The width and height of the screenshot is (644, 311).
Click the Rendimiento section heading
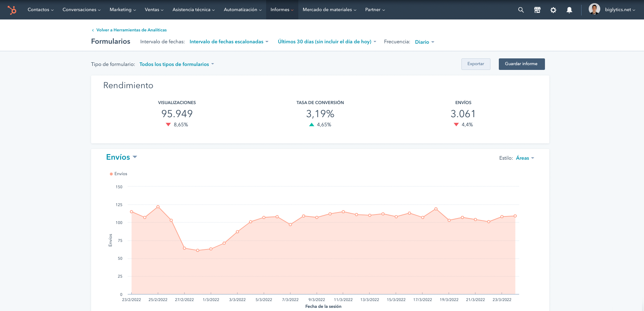coord(128,85)
